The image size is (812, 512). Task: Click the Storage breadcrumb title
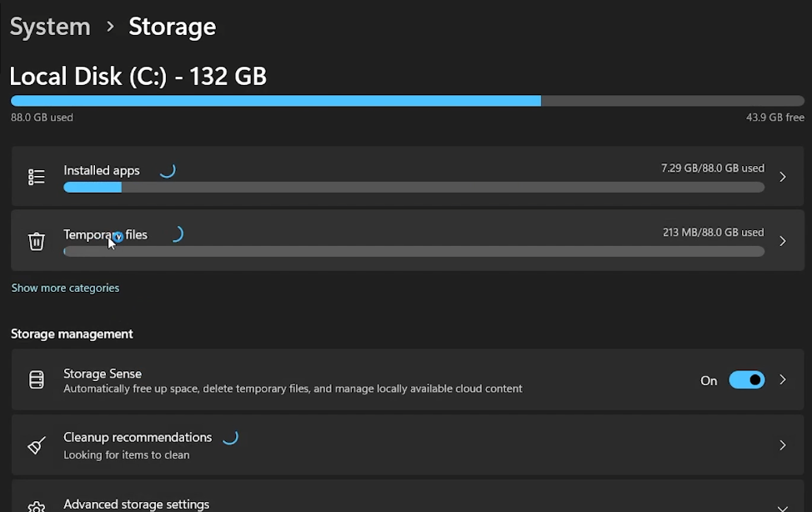coord(172,27)
